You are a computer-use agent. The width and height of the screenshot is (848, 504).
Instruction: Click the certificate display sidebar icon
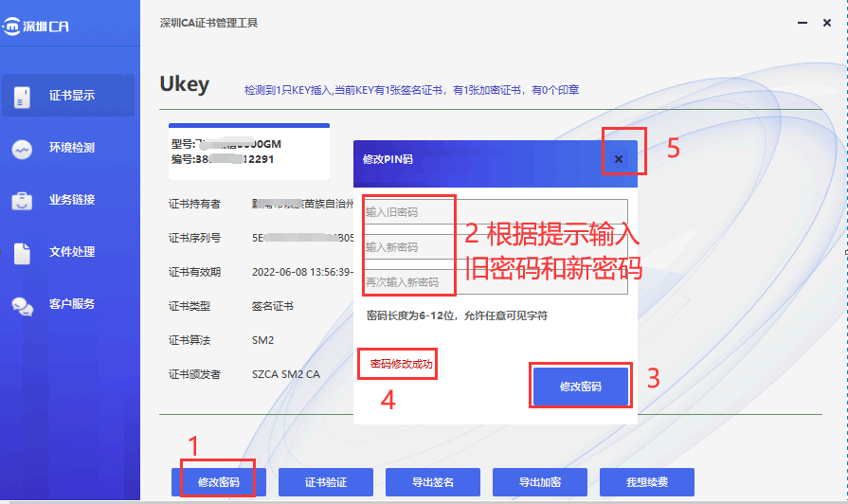click(22, 96)
